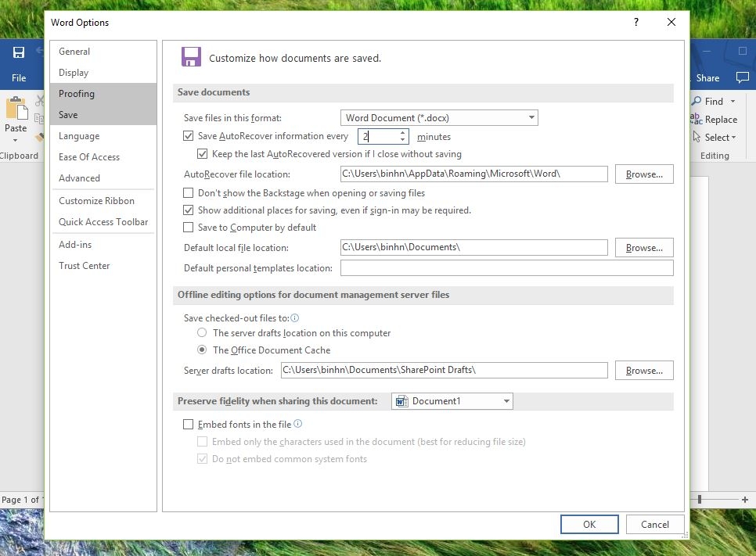Enable Save to Computer by default
Image resolution: width=756 pixels, height=556 pixels.
(189, 228)
